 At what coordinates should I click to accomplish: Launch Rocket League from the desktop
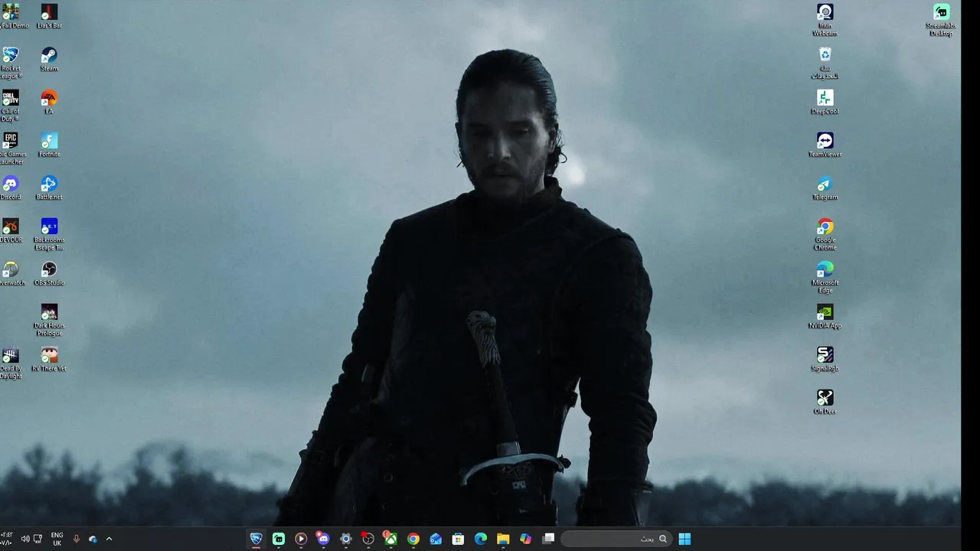pos(10,63)
